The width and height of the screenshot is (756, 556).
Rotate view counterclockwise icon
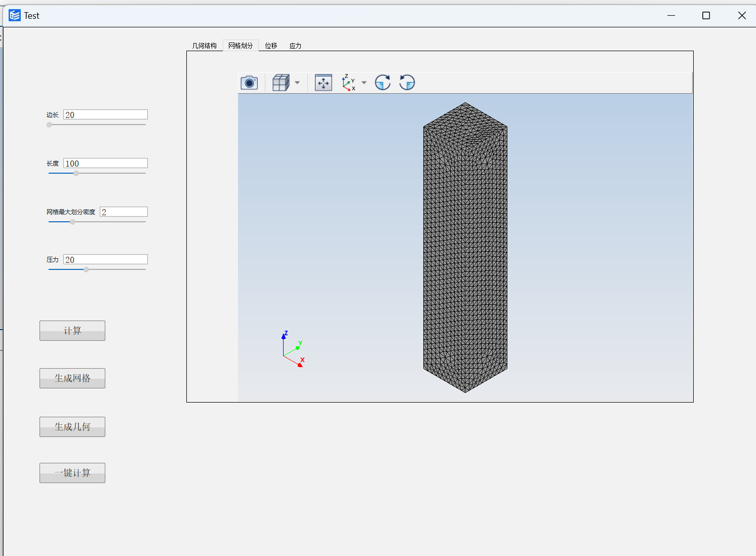click(x=407, y=83)
